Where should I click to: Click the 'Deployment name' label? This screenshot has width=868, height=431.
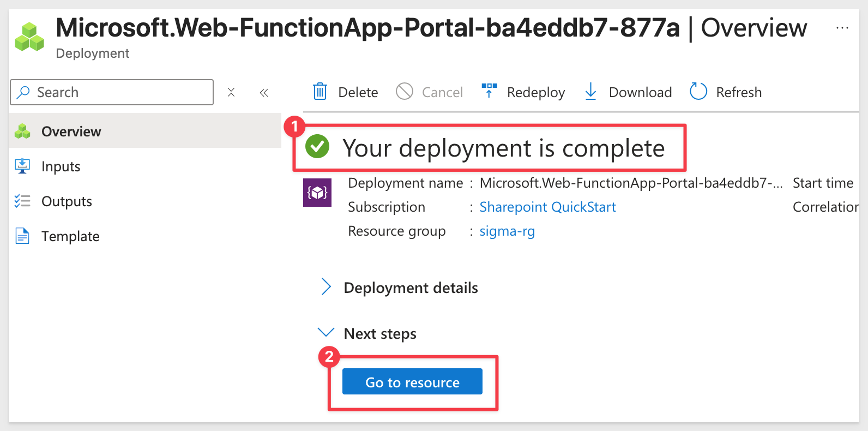pos(406,183)
